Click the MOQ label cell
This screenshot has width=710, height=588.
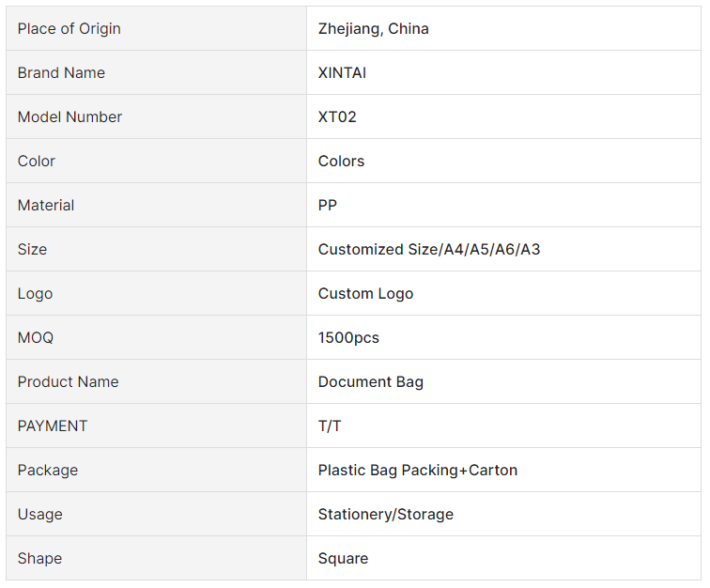[x=156, y=337]
